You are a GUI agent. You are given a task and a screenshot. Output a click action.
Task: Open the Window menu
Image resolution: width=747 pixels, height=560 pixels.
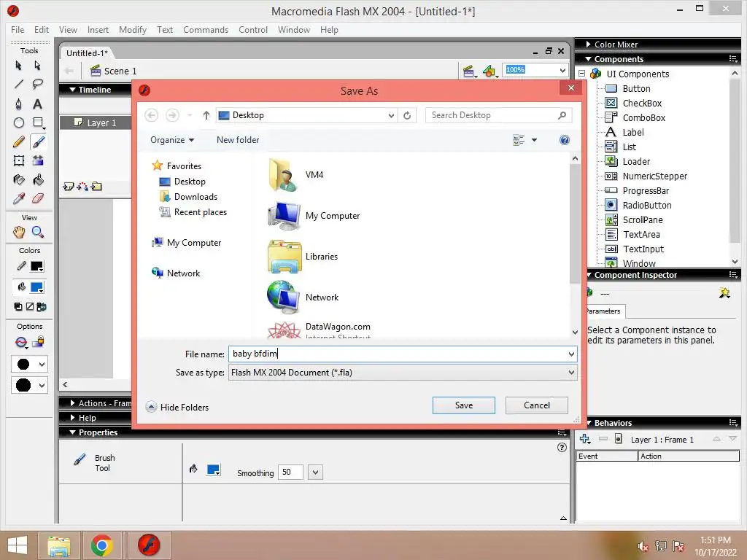tap(294, 29)
